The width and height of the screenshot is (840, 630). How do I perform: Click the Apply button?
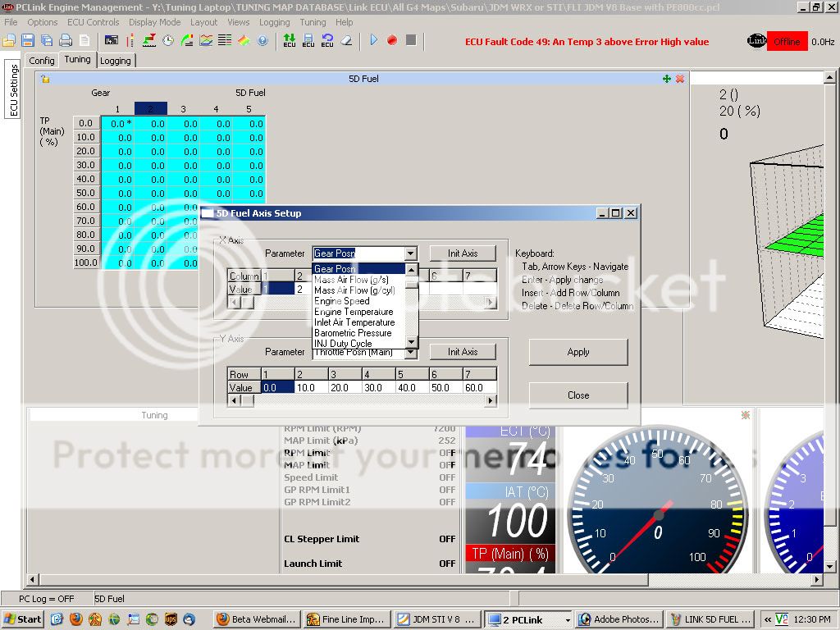(577, 352)
